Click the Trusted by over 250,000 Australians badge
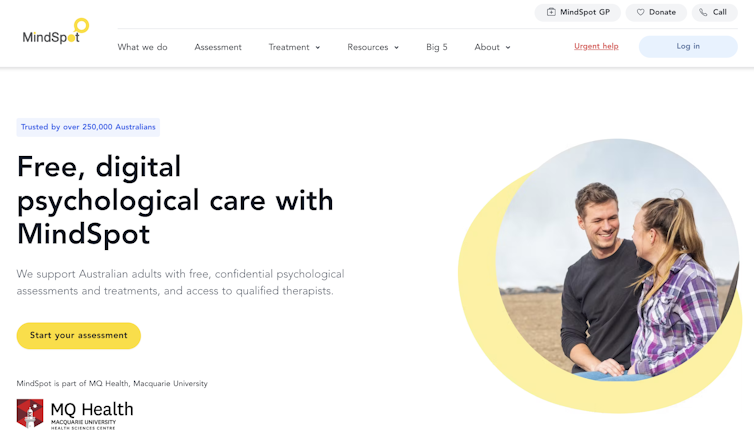 [x=88, y=127]
